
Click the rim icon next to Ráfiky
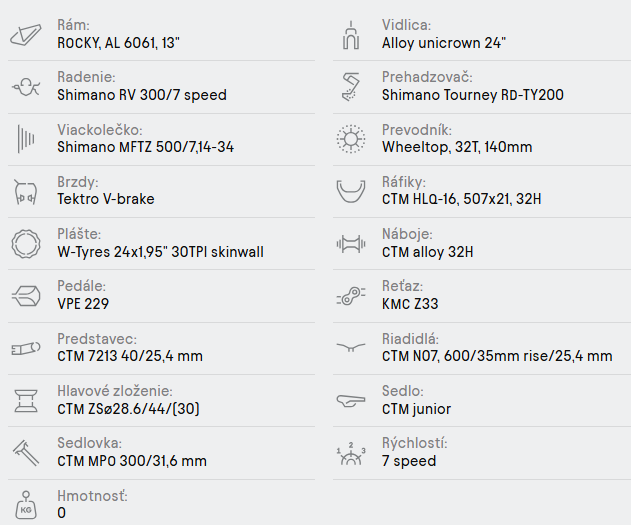350,191
